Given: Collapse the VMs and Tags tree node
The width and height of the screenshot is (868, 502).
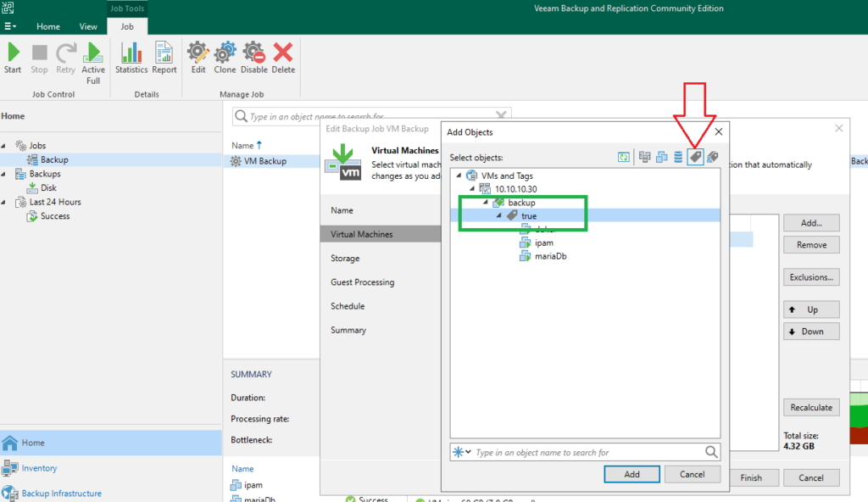Looking at the screenshot, I should point(459,176).
